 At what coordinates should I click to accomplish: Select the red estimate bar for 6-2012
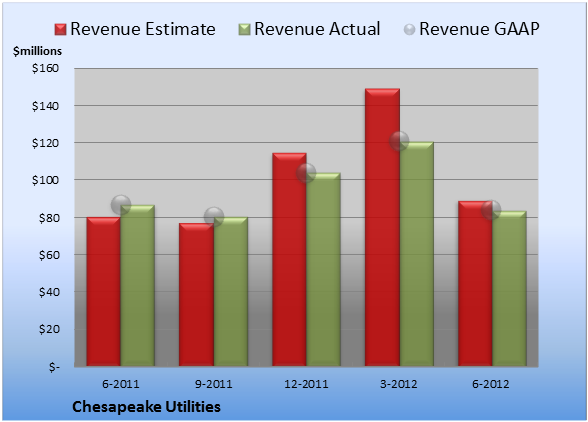(475, 284)
